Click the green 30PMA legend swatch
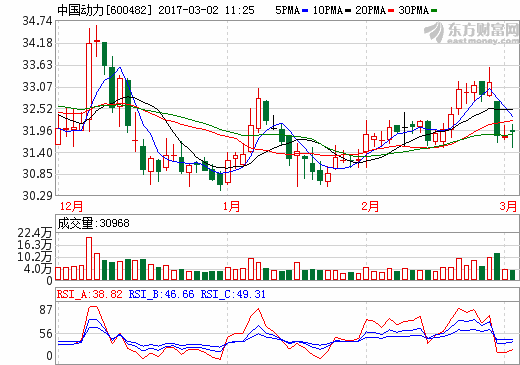The image size is (520, 365). (434, 11)
